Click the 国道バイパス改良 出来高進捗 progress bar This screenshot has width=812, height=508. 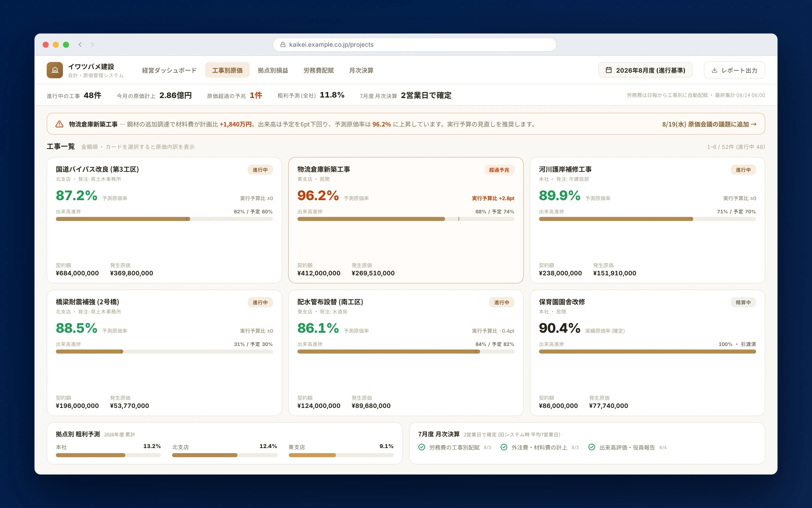pyautogui.click(x=164, y=219)
